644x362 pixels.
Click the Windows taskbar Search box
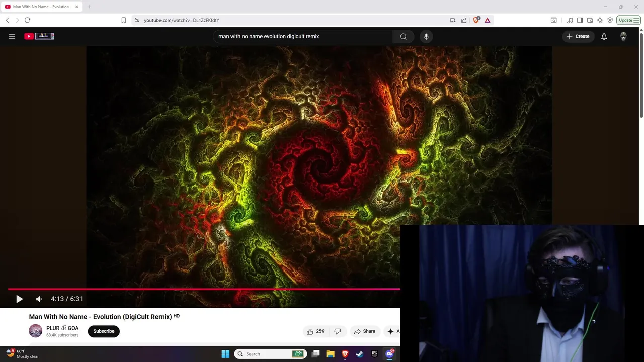tap(270, 354)
